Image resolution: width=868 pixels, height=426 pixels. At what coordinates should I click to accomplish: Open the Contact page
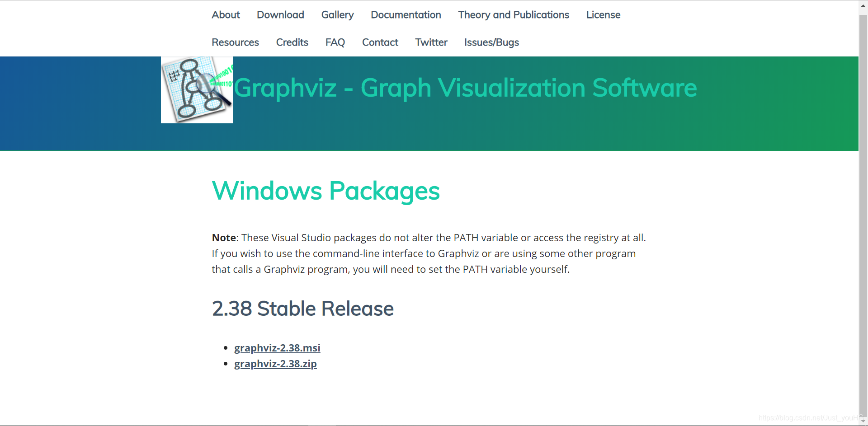(x=380, y=42)
